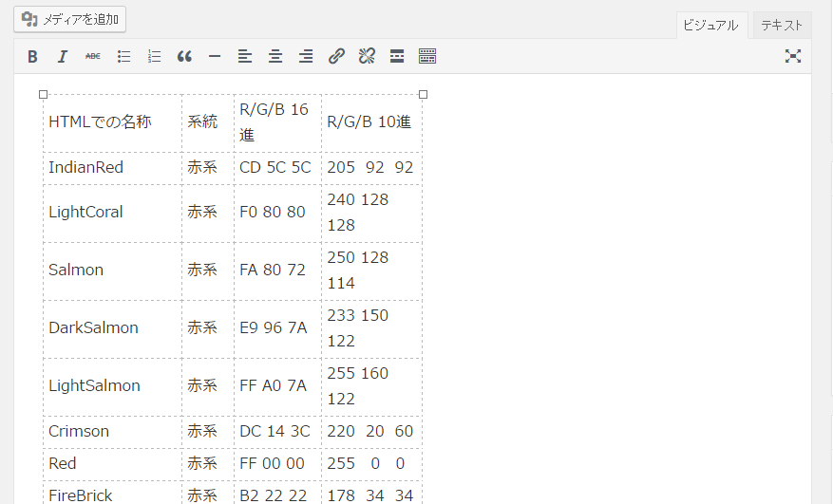Screen dimensions: 833x504
Task: Apply strikethrough formatting
Action: tap(93, 57)
